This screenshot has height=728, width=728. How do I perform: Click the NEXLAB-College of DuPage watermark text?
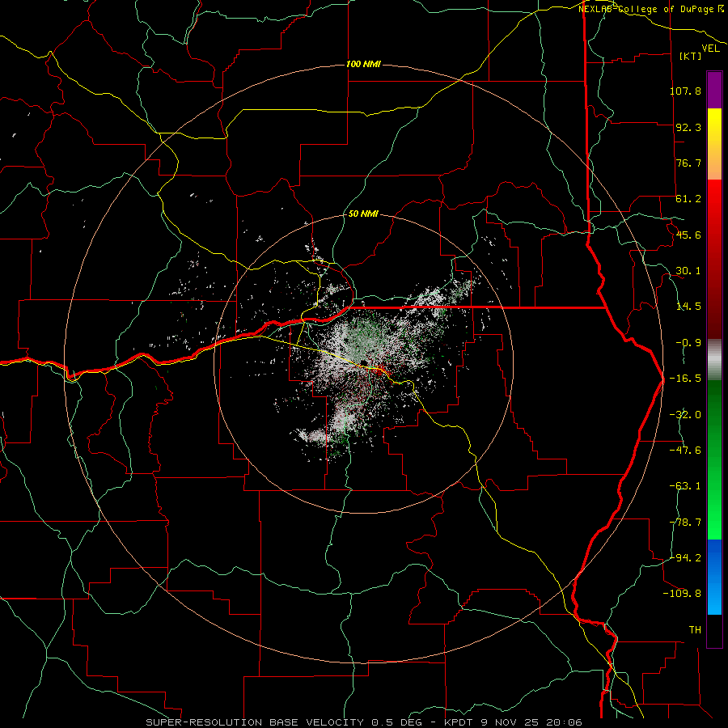point(651,9)
